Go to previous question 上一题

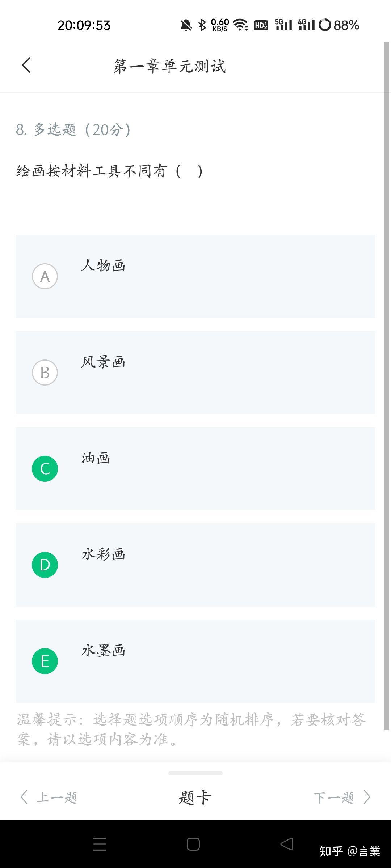coord(57,797)
